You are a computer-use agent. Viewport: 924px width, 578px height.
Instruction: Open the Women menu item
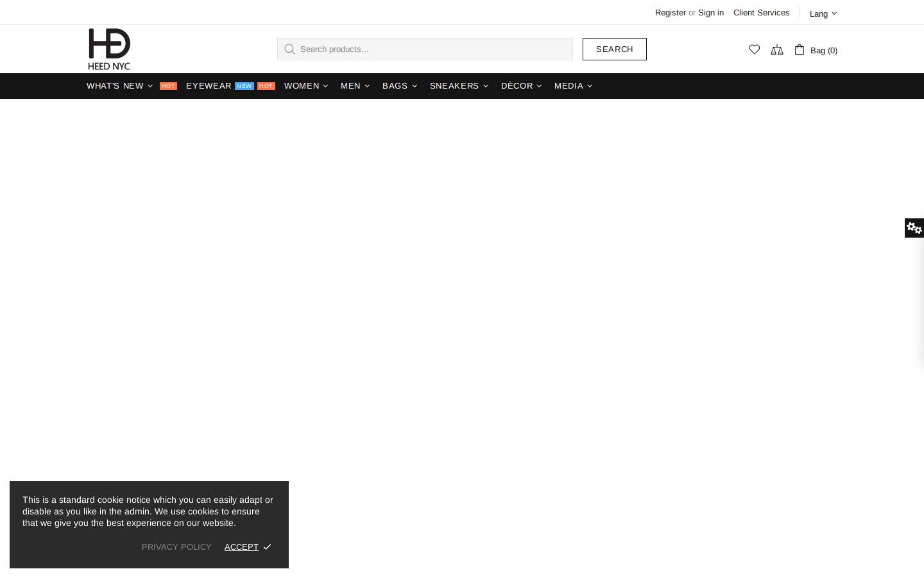tap(302, 85)
